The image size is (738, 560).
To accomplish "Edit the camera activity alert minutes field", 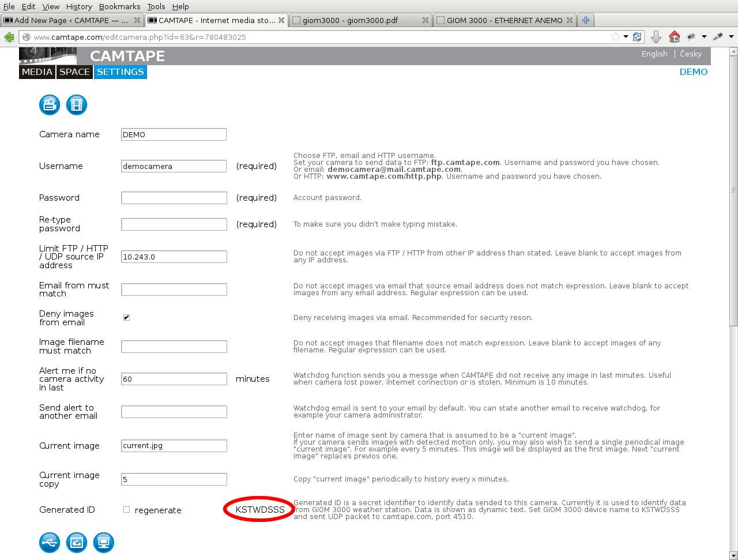I will point(174,379).
